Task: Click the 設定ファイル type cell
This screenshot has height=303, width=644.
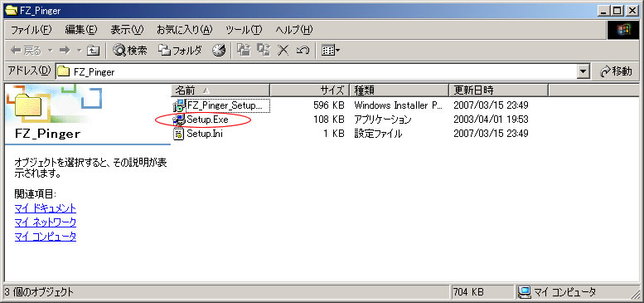Action: [378, 134]
